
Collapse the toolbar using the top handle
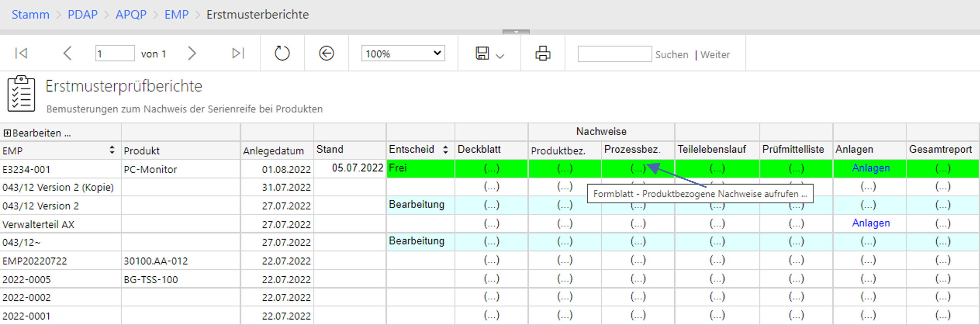pyautogui.click(x=516, y=32)
